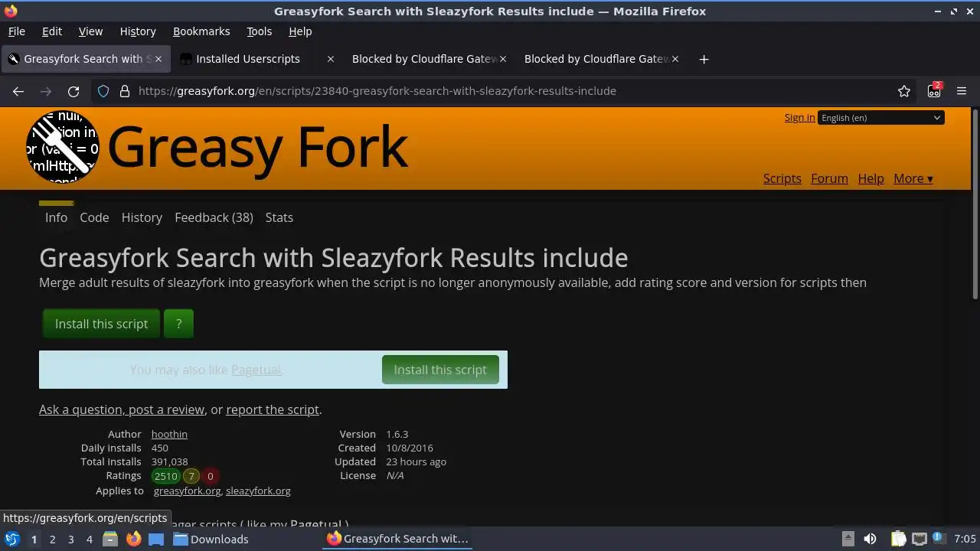980x551 pixels.
Task: Click the green question mark help button
Action: point(178,324)
